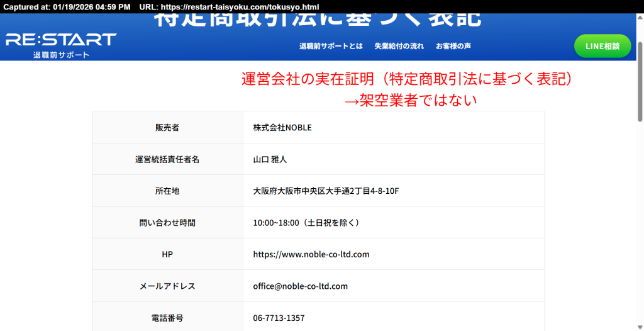Click https://www.noble-co-ltd.com text
The width and height of the screenshot is (644, 331).
pyautogui.click(x=311, y=254)
